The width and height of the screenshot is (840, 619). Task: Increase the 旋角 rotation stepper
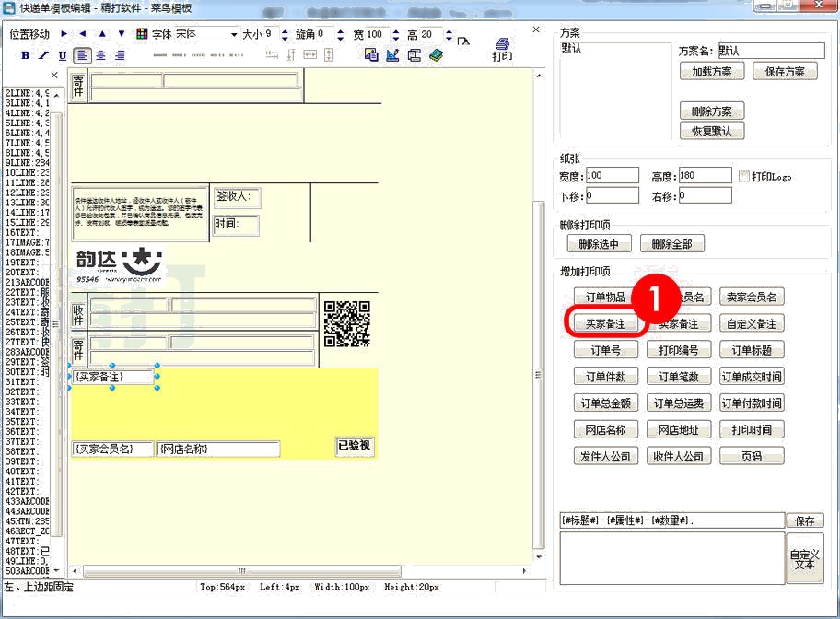(x=340, y=30)
